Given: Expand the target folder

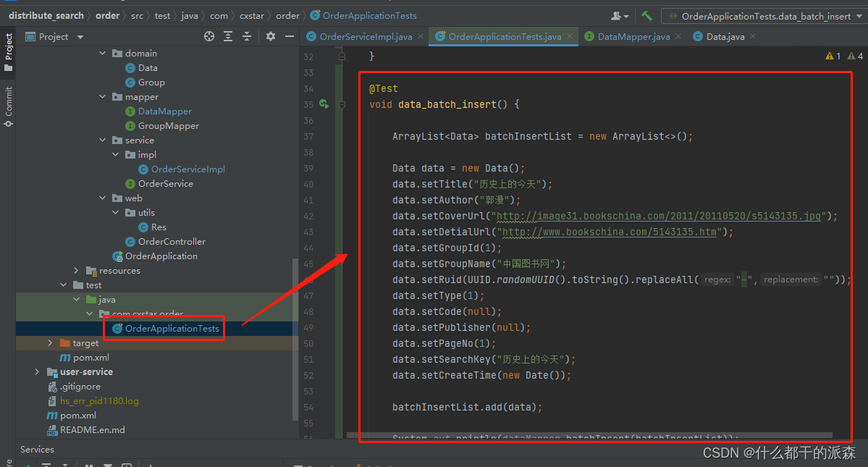Looking at the screenshot, I should 51,343.
